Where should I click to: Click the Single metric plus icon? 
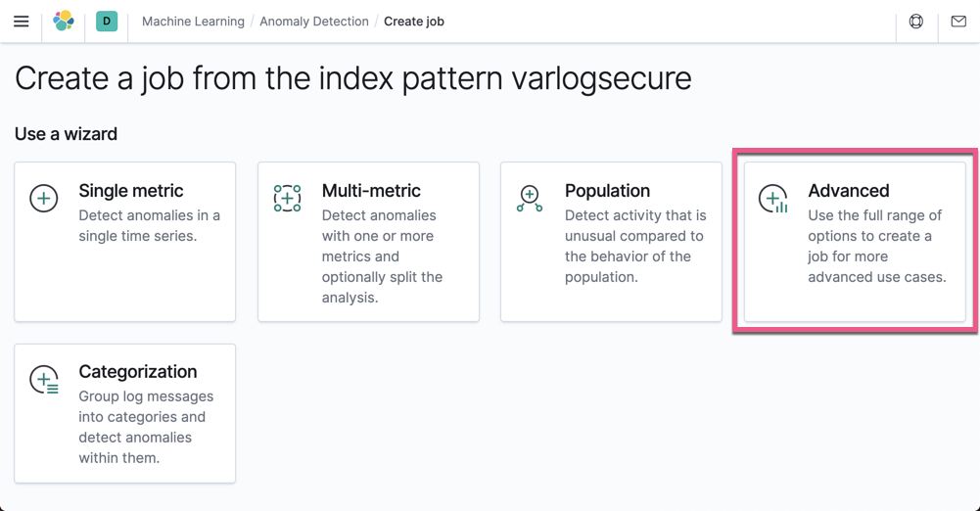44,199
